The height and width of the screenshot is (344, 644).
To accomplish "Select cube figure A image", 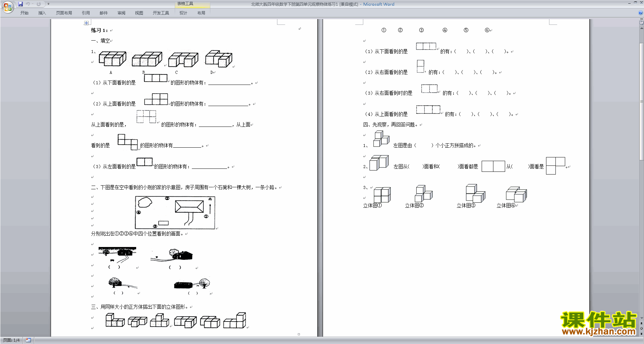I will tap(113, 59).
